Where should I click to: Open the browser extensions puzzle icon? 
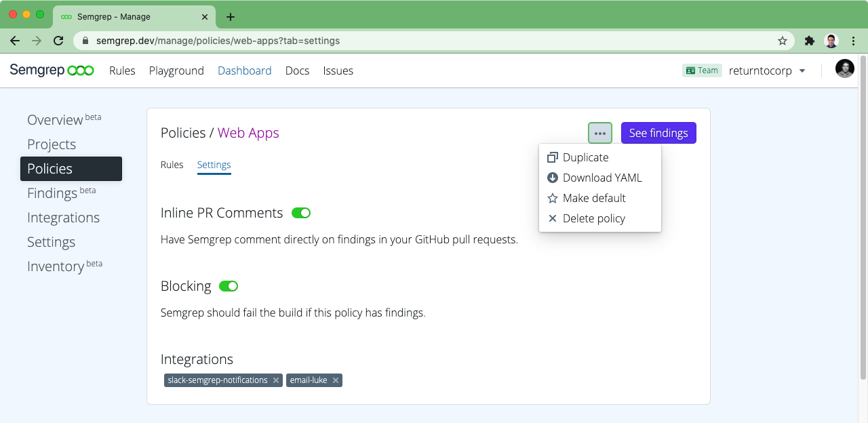click(809, 41)
